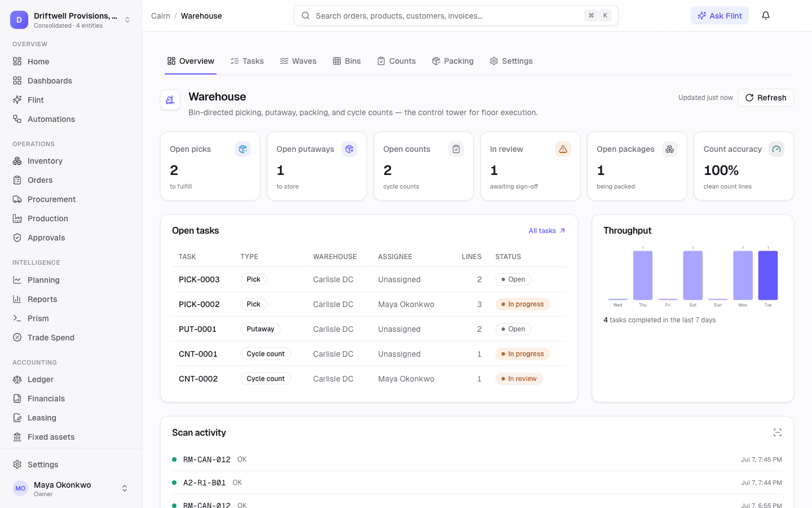
Task: Focus the global search field
Action: tap(456, 16)
